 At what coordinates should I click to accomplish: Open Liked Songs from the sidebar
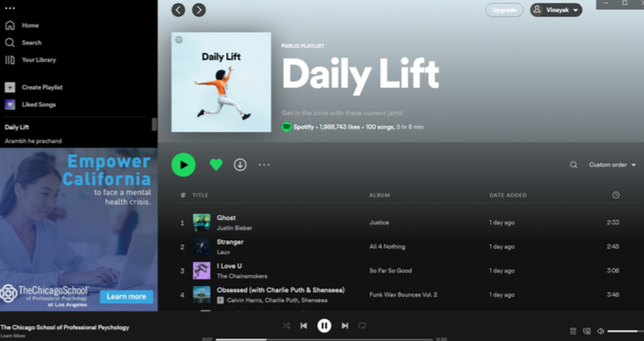coord(38,105)
